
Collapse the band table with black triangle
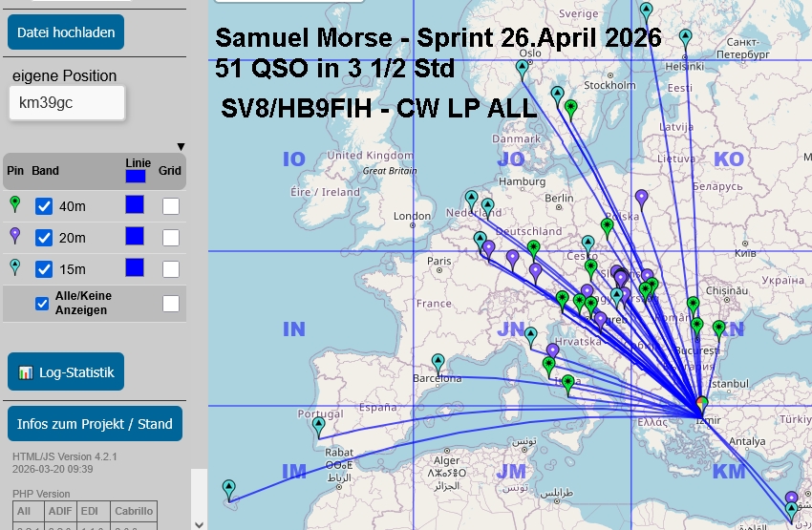pyautogui.click(x=181, y=147)
